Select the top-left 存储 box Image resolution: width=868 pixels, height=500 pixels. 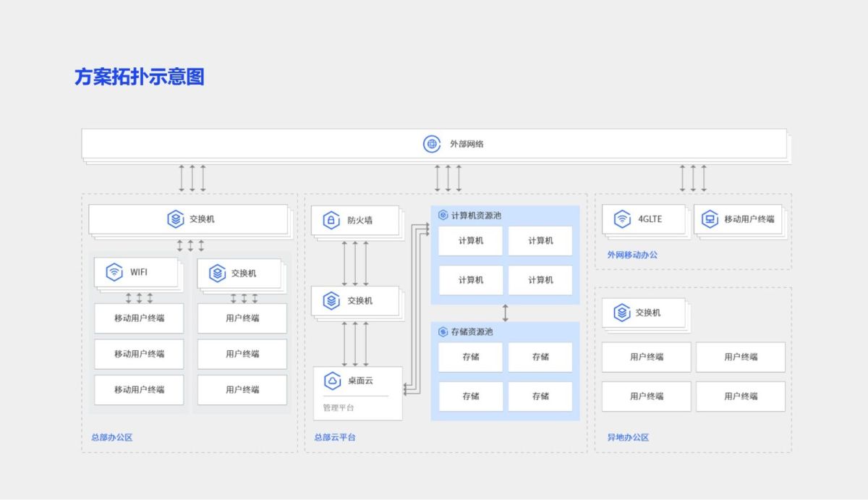(x=470, y=356)
